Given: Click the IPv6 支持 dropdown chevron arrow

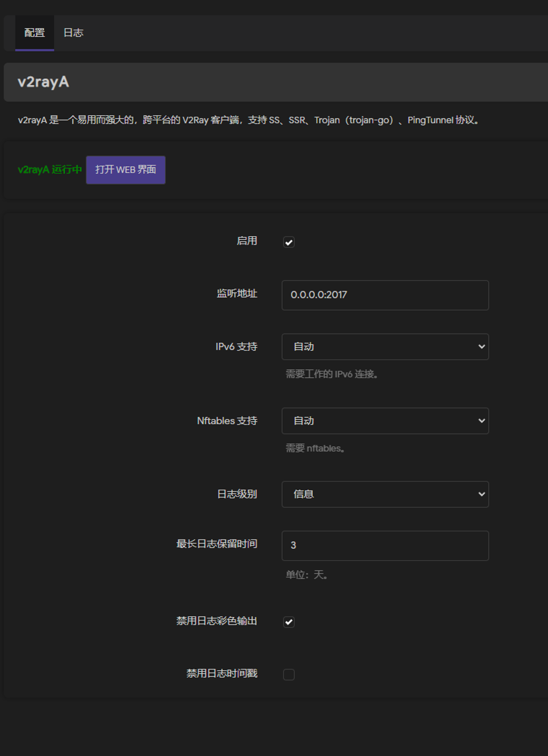Looking at the screenshot, I should 481,347.
